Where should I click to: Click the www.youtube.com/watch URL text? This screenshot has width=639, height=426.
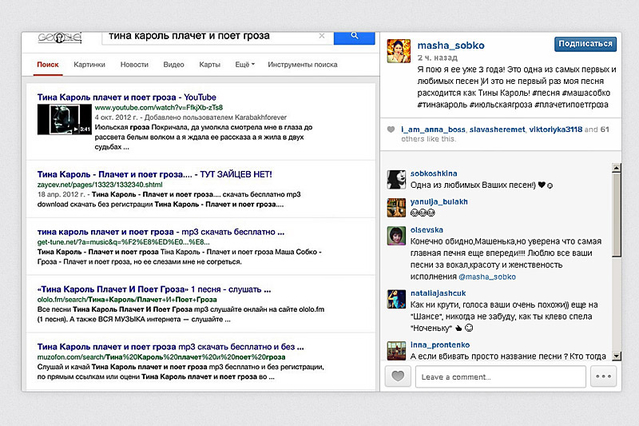(x=159, y=108)
